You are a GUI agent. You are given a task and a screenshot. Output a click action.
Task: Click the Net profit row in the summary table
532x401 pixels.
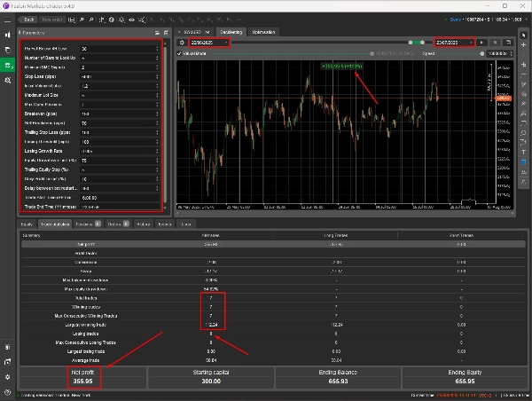[x=273, y=244]
